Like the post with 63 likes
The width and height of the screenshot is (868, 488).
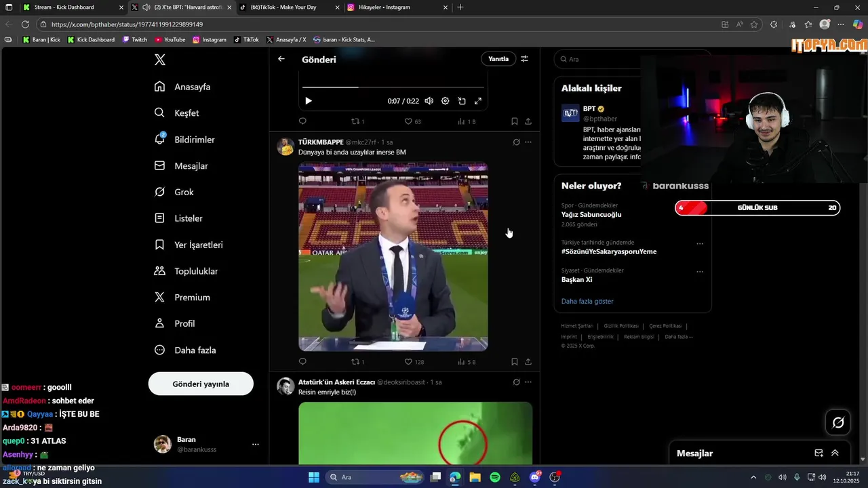pyautogui.click(x=413, y=121)
